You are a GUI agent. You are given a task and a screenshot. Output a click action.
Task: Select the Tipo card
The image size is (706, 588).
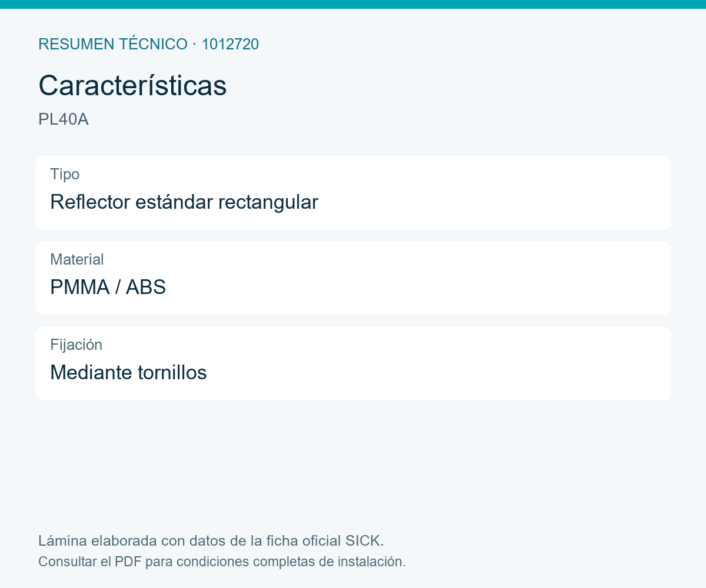(353, 193)
